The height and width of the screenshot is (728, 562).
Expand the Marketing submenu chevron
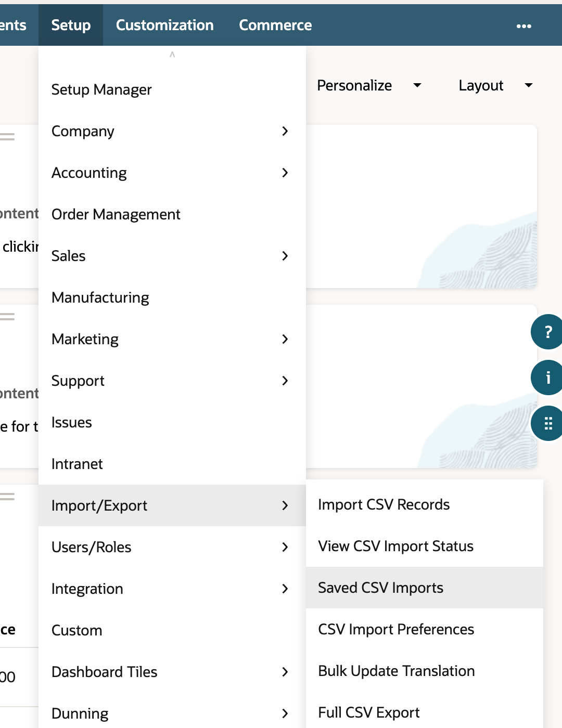[285, 339]
